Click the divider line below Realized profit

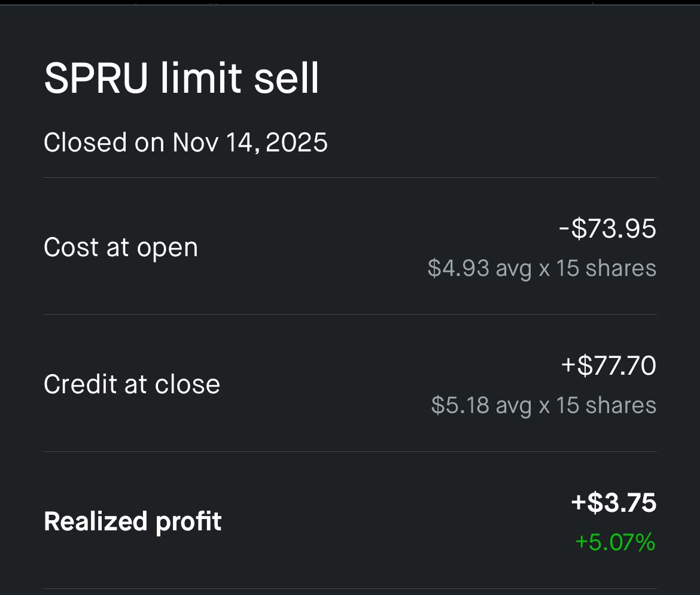(x=350, y=588)
